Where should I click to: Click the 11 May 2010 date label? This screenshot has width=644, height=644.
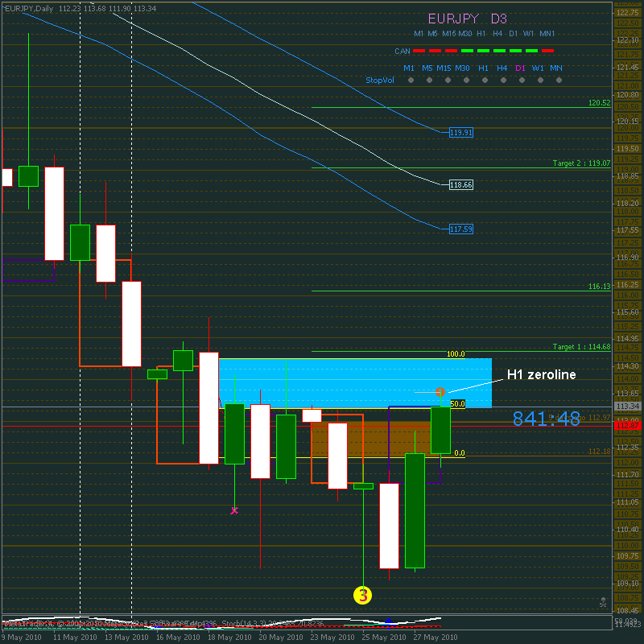click(75, 638)
